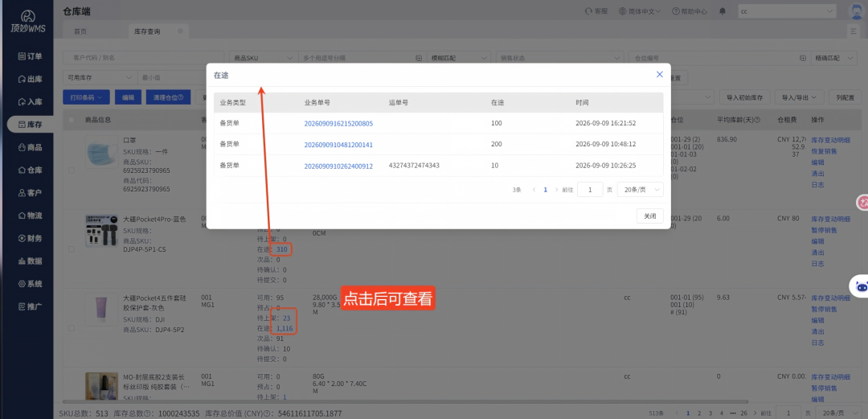Open dialog's 20条/页 page-size dropdown
The image size is (868, 419).
640,190
